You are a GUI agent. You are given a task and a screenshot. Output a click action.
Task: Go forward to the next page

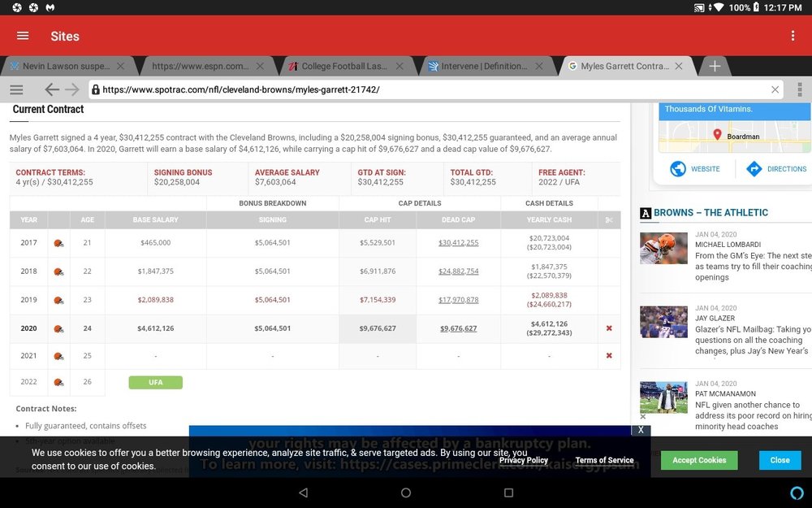(x=72, y=89)
